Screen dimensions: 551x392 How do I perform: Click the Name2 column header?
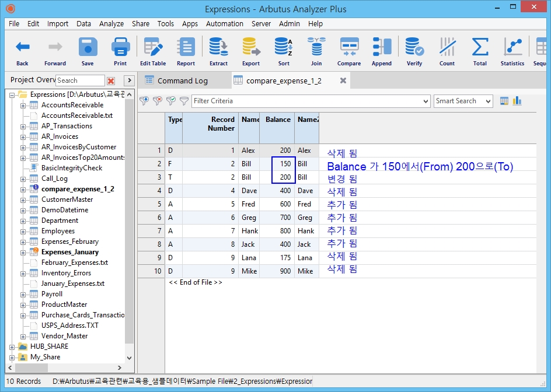(x=307, y=128)
